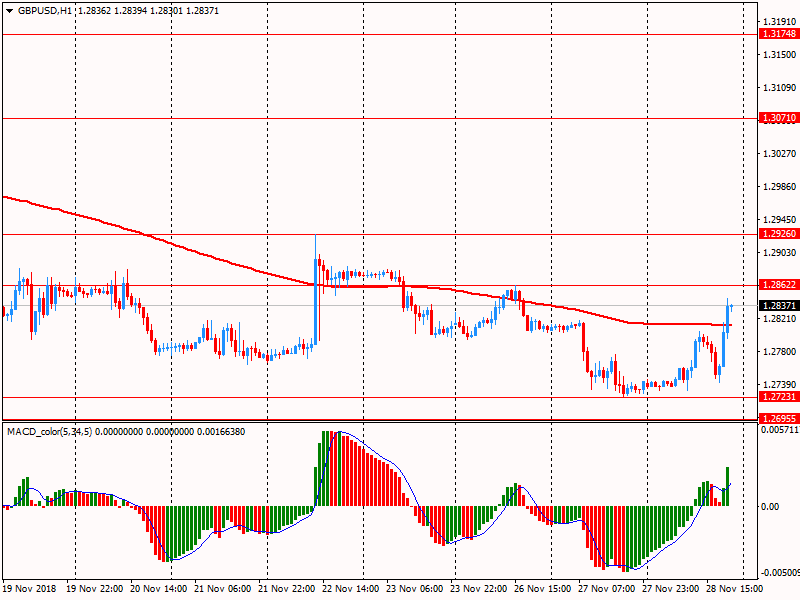Click the 0.005711 MACD scale value
The height and width of the screenshot is (600, 800).
pos(778,431)
